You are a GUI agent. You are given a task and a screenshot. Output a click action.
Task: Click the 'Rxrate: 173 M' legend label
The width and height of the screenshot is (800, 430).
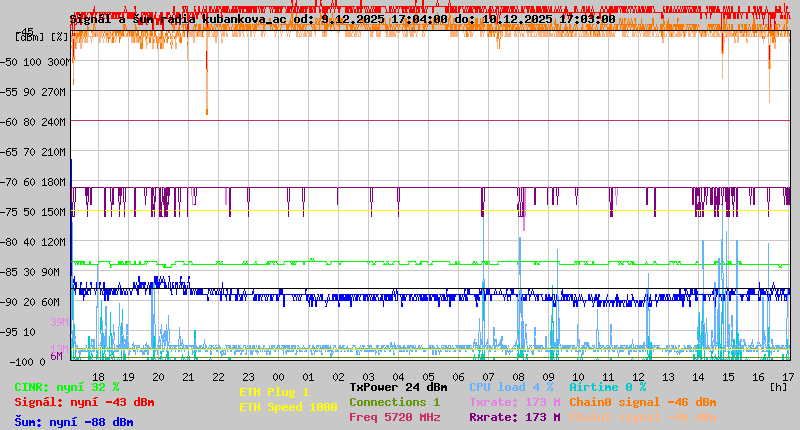tap(515, 417)
